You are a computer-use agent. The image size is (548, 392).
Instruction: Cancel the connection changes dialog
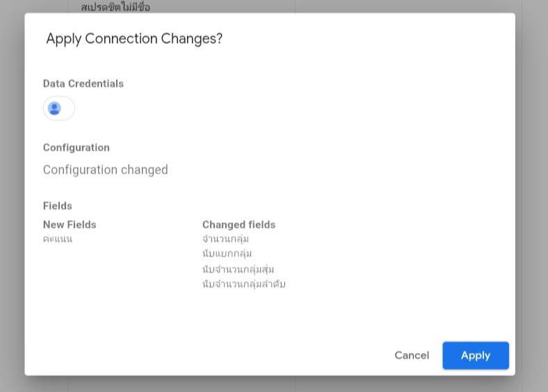(412, 355)
